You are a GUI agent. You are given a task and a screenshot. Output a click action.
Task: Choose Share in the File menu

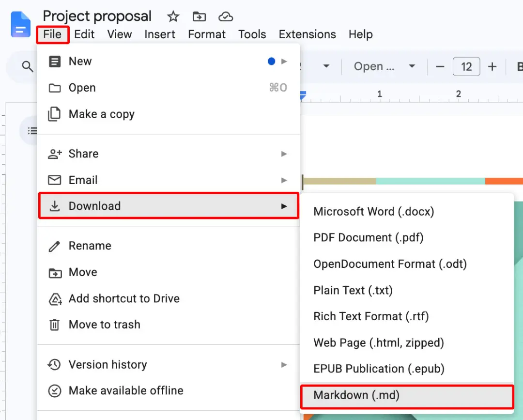click(x=169, y=154)
